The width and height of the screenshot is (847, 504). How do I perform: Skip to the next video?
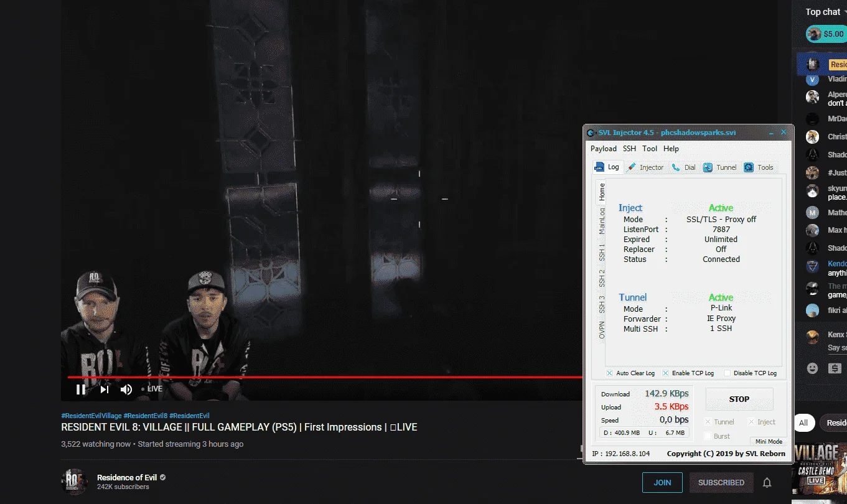pyautogui.click(x=105, y=390)
